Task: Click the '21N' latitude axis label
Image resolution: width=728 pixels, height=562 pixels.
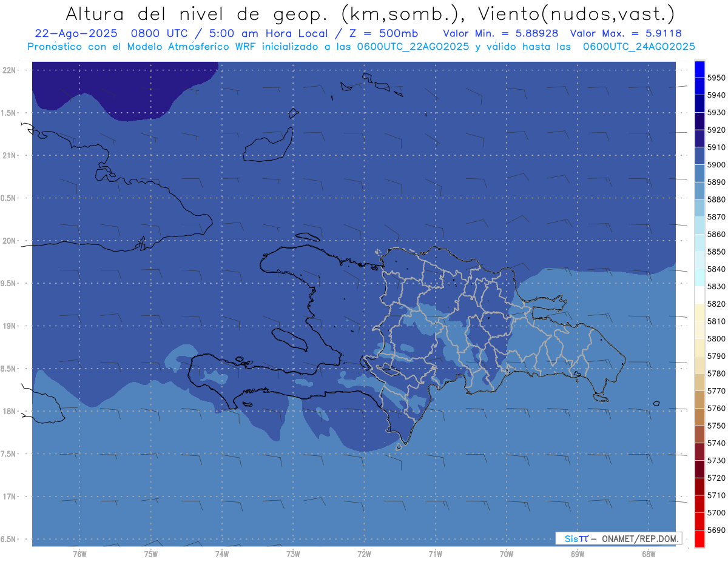Action: pyautogui.click(x=9, y=156)
